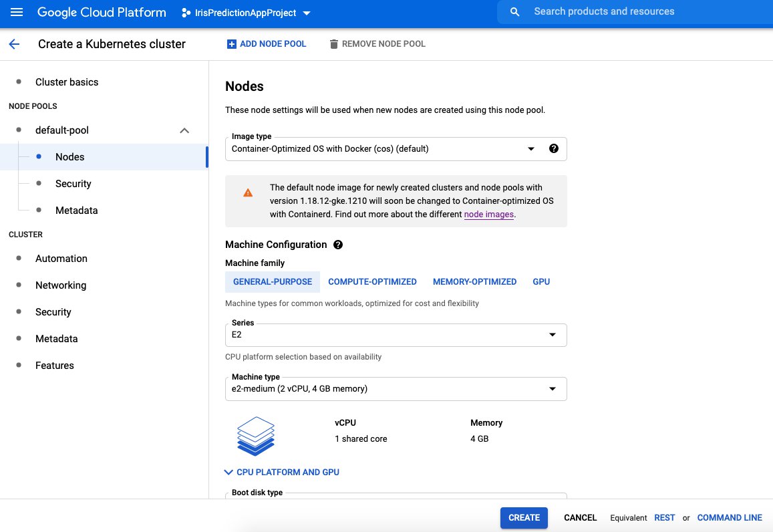The image size is (773, 532).
Task: Click the Add Node Pool button
Action: pos(267,44)
